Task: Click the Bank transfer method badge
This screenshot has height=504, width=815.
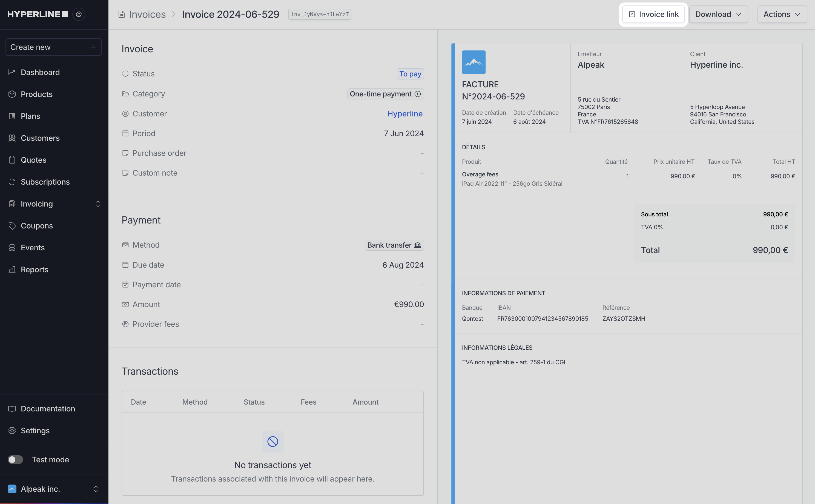Action: click(394, 245)
